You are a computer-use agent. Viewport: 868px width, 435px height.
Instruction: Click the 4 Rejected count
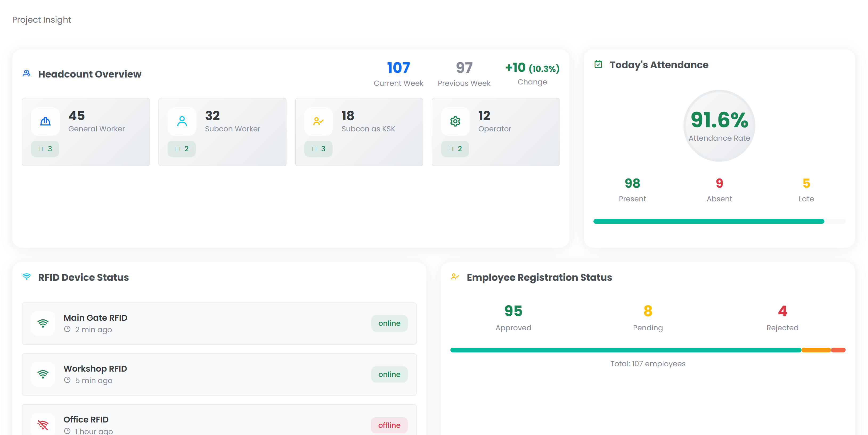coord(783,311)
